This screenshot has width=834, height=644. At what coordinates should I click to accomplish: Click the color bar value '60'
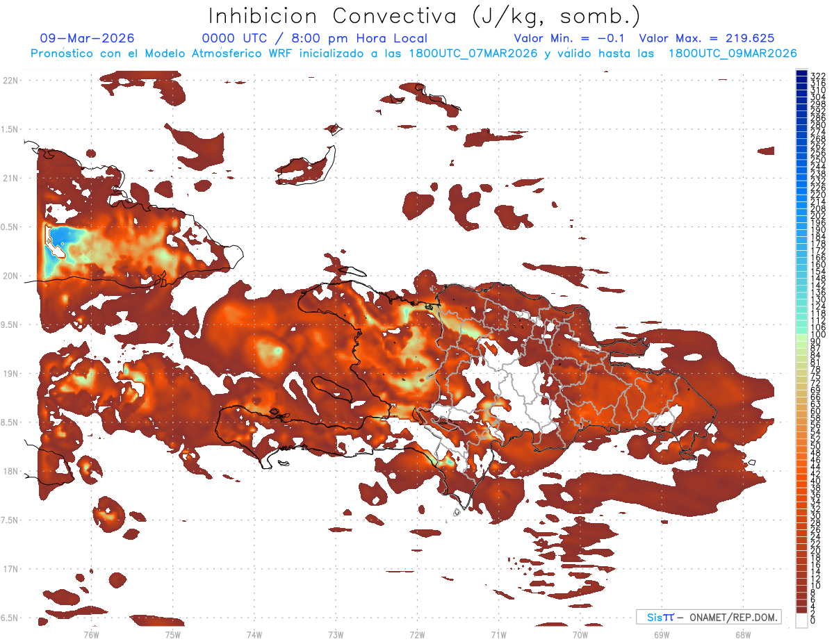pyautogui.click(x=815, y=411)
